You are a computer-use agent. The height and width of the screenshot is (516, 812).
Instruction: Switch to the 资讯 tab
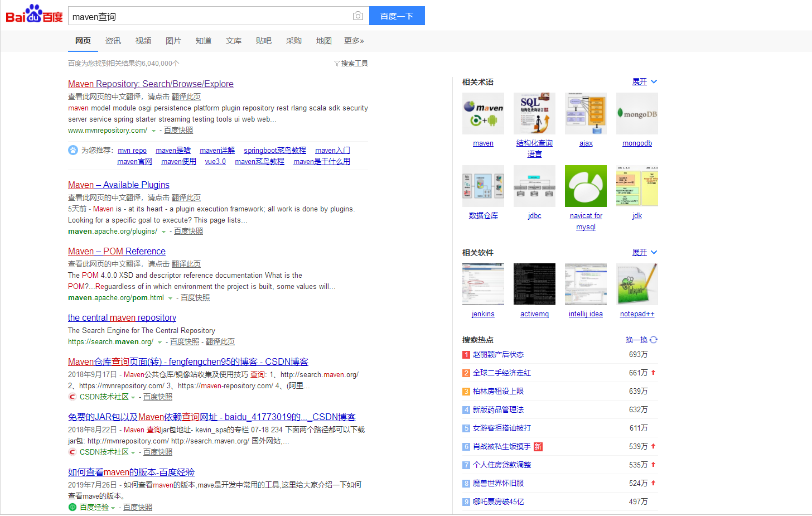pyautogui.click(x=113, y=41)
